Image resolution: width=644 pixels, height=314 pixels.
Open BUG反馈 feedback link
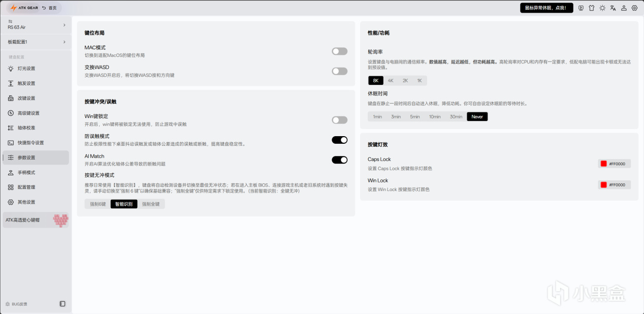point(17,304)
